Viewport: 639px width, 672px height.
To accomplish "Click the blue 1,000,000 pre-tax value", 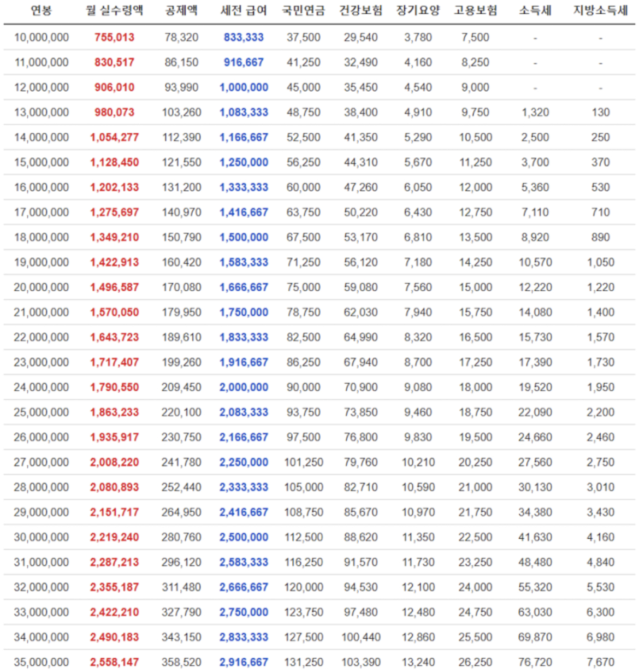I will tap(244, 87).
